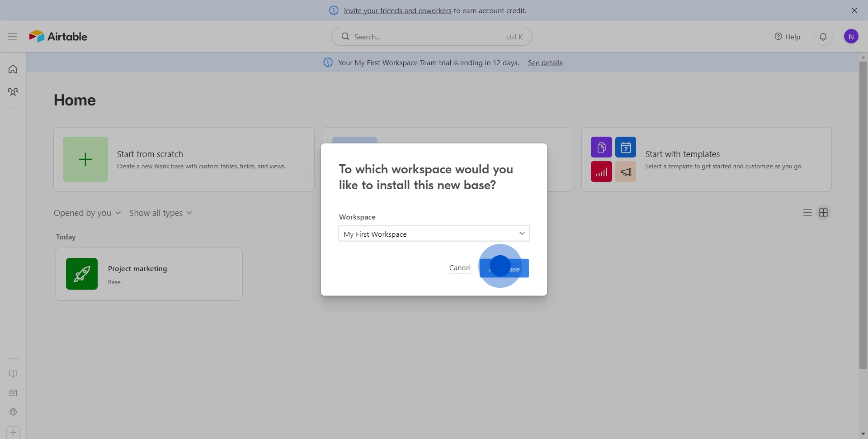Click the Home icon in sidebar
Image resolution: width=868 pixels, height=439 pixels.
pyautogui.click(x=13, y=69)
